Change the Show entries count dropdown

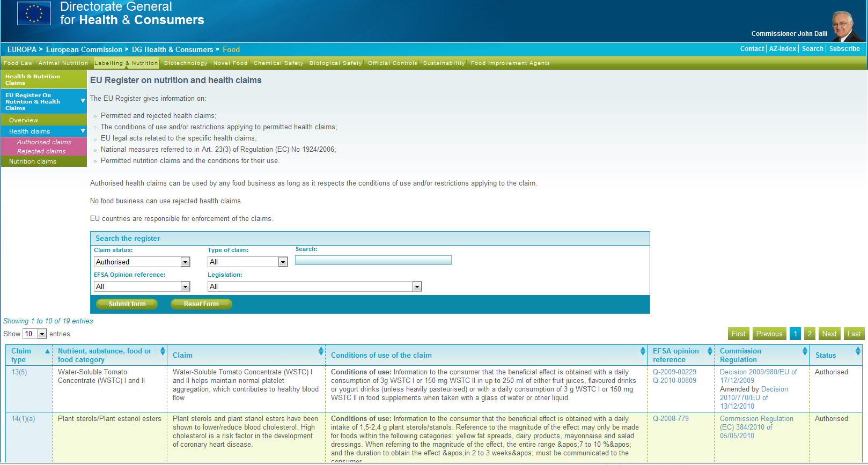pyautogui.click(x=35, y=334)
